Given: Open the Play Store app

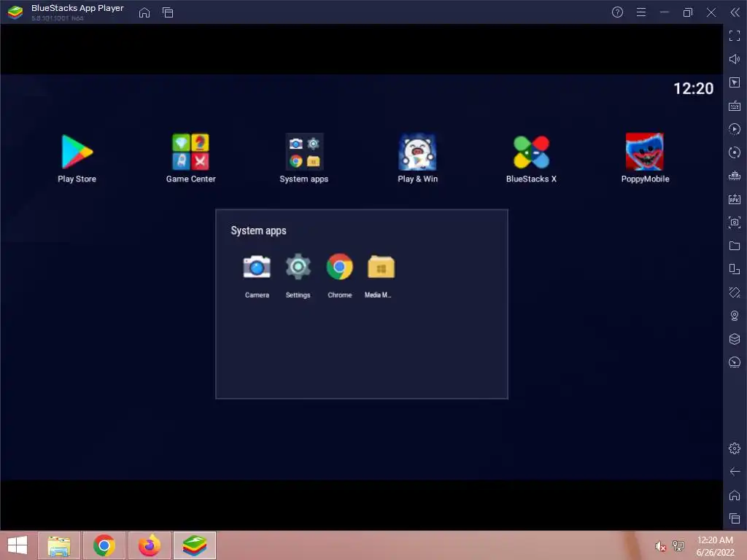Looking at the screenshot, I should [x=77, y=152].
